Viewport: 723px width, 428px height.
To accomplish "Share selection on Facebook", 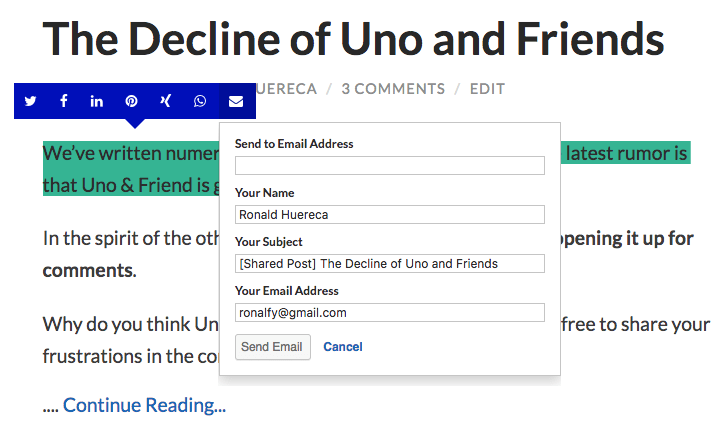I will tap(64, 101).
